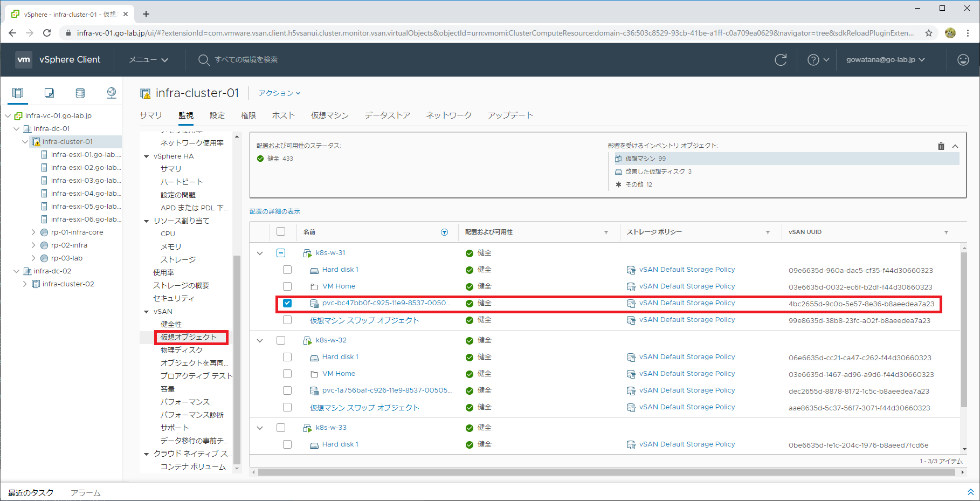This screenshot has height=501, width=980.
Task: Bookmark this page with star icon
Action: (929, 33)
